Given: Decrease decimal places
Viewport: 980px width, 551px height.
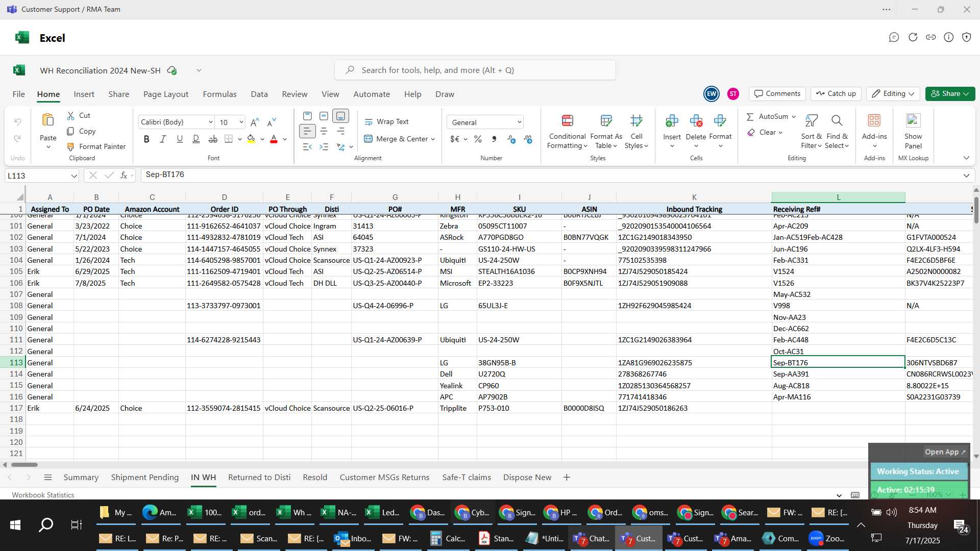Looking at the screenshot, I should coord(528,139).
